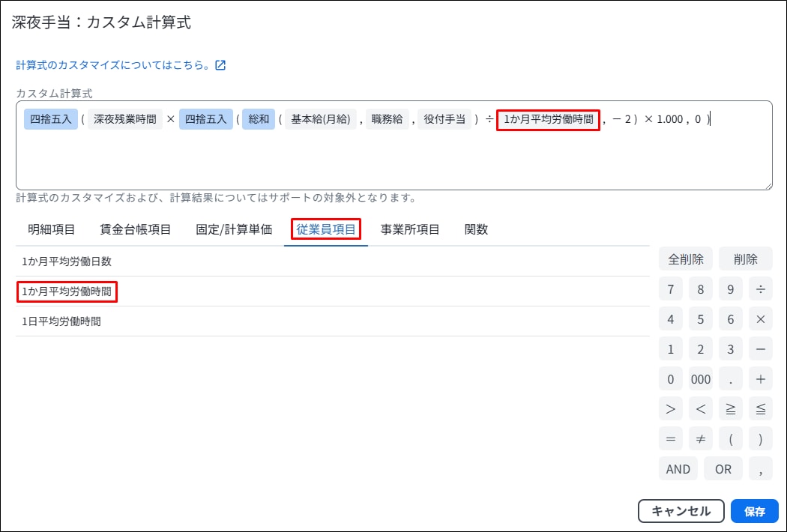Open the 賃金台帳項目 tab
Screen dimensions: 787x532
click(x=136, y=229)
